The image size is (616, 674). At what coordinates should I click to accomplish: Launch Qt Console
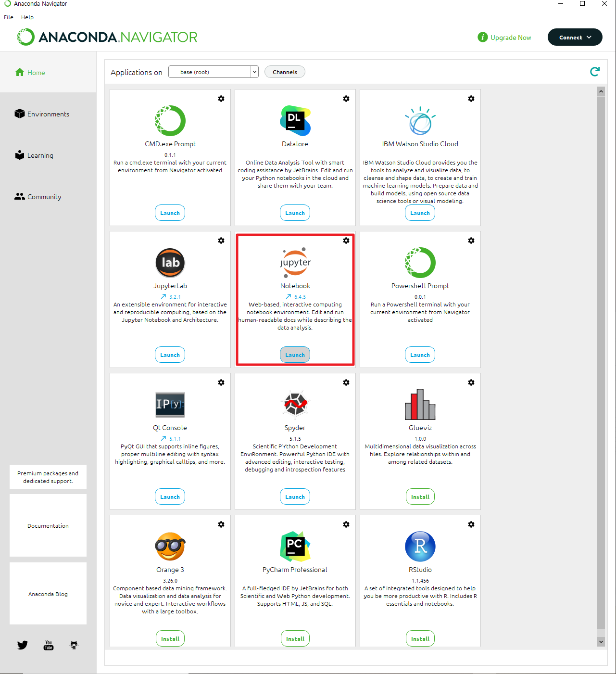(x=170, y=496)
